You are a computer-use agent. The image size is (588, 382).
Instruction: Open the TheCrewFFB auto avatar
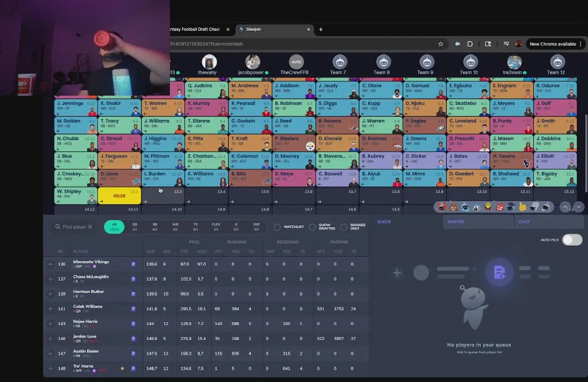click(x=296, y=62)
